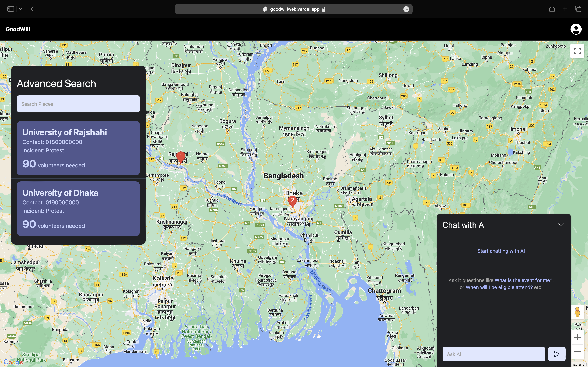Open Safari share menu

(x=552, y=9)
